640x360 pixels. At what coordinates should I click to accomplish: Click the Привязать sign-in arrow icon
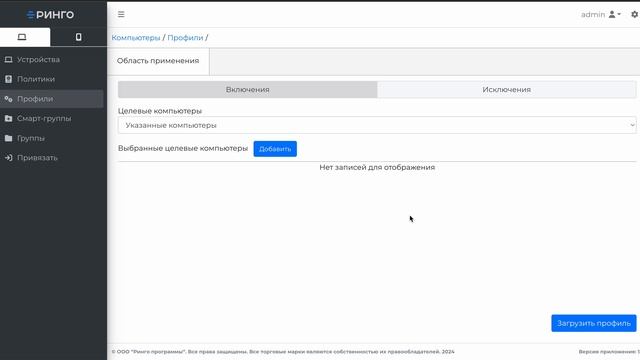tap(8, 158)
